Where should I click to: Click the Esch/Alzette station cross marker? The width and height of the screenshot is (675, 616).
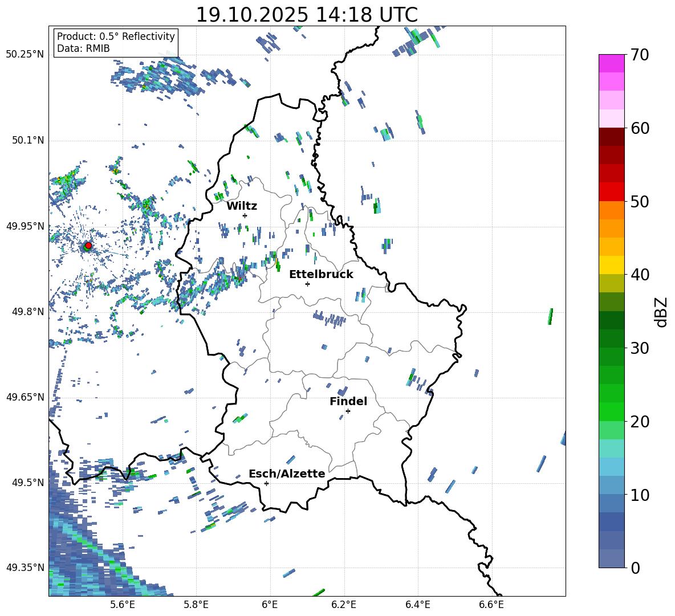266,483
